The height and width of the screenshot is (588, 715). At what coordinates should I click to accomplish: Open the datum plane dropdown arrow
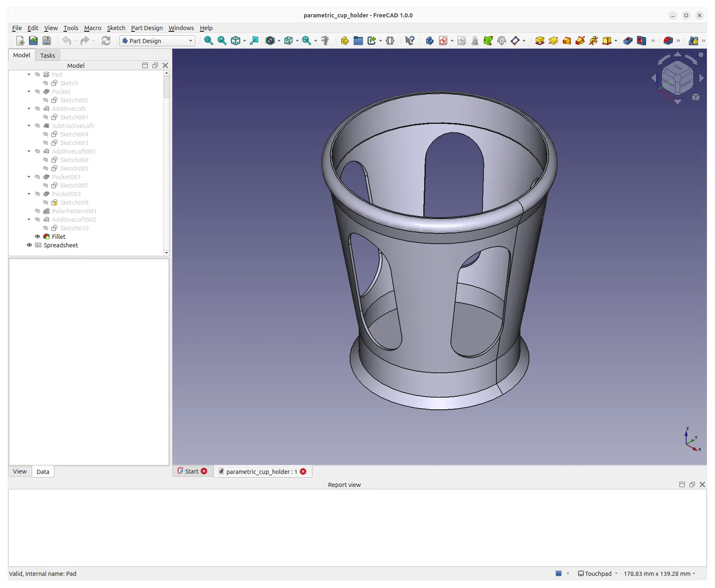click(524, 41)
